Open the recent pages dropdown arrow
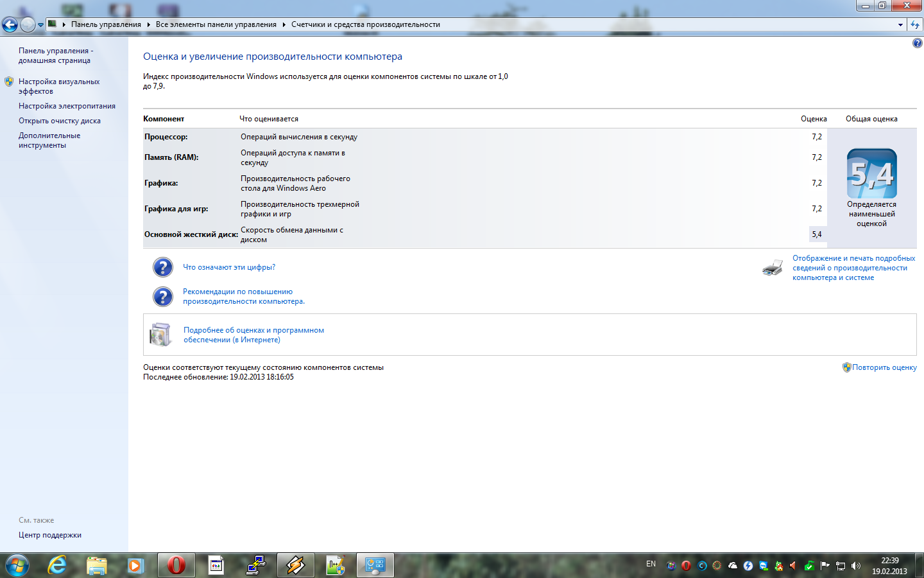 click(40, 25)
